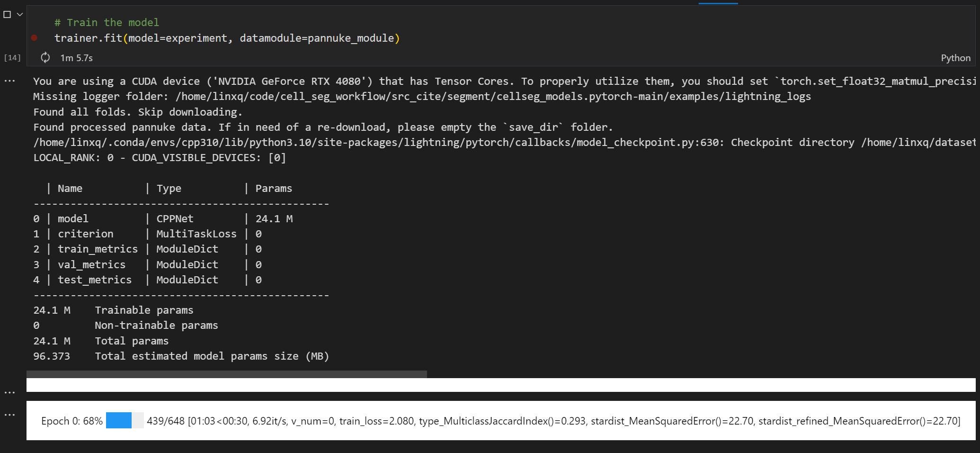
Task: Click the spinning execution status icon
Action: tap(45, 57)
